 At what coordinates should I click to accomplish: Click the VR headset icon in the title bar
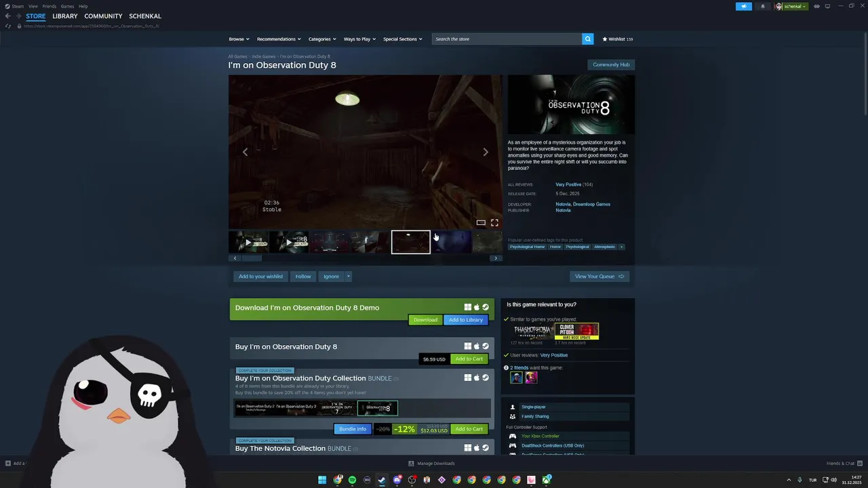[816, 6]
